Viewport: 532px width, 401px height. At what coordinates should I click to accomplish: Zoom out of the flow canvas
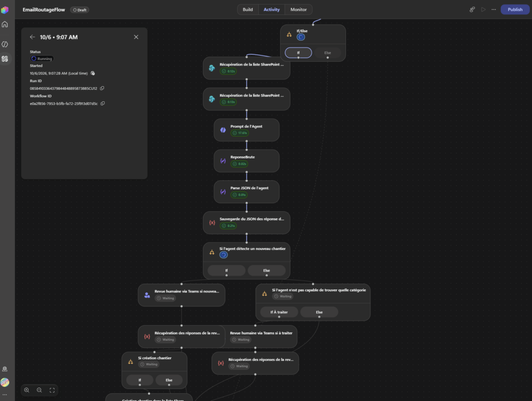[39, 390]
